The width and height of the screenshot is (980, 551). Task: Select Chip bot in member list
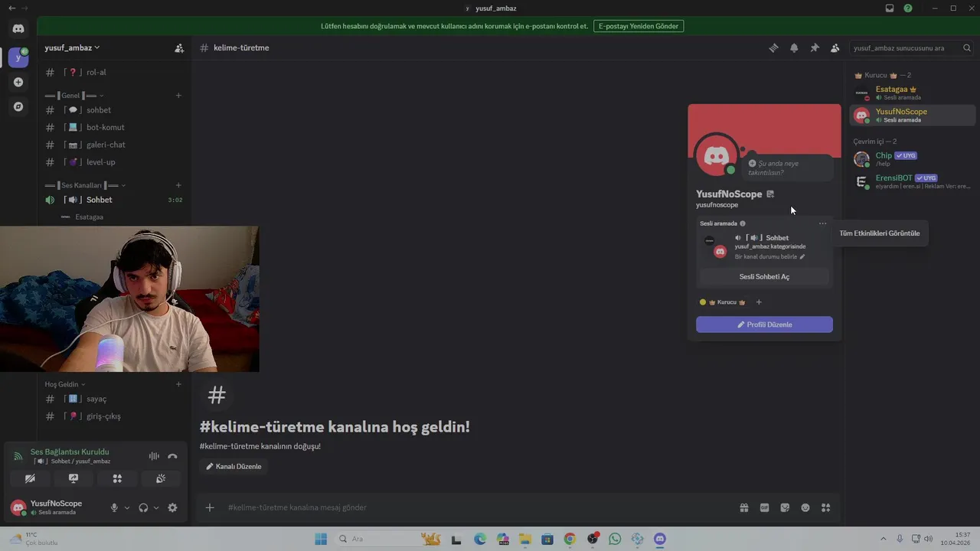pos(913,159)
